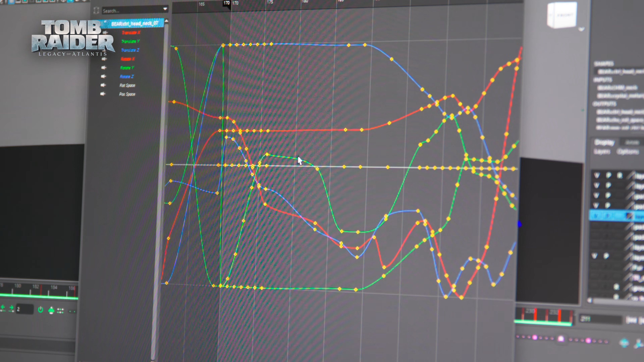644x362 pixels.
Task: Click the next keyframe green arrow icon
Action: pyautogui.click(x=11, y=309)
